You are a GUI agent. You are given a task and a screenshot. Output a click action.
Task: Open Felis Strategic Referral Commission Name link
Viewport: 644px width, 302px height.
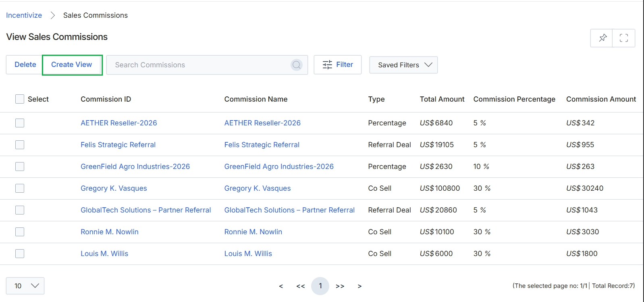coord(262,145)
